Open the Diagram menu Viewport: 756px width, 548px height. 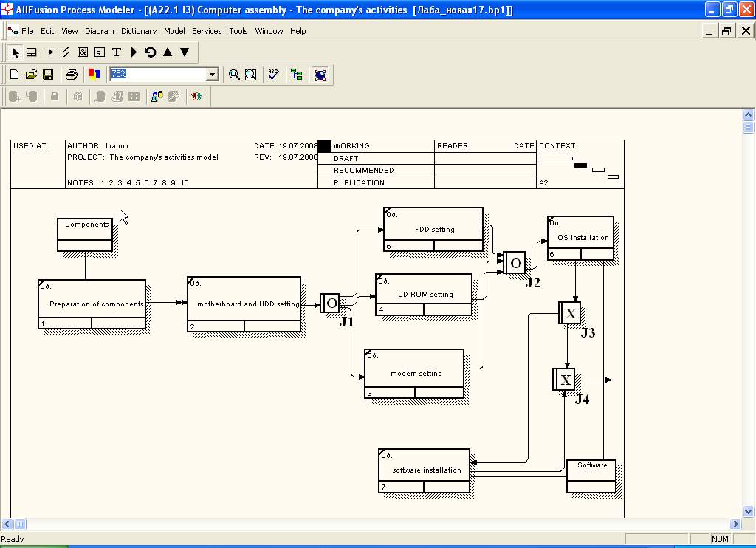[x=100, y=31]
